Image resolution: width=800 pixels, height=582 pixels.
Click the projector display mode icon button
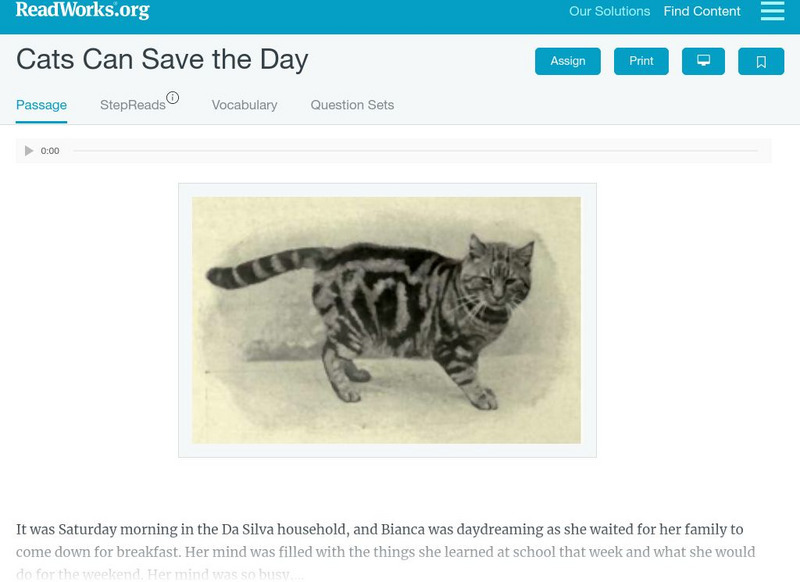pyautogui.click(x=703, y=61)
